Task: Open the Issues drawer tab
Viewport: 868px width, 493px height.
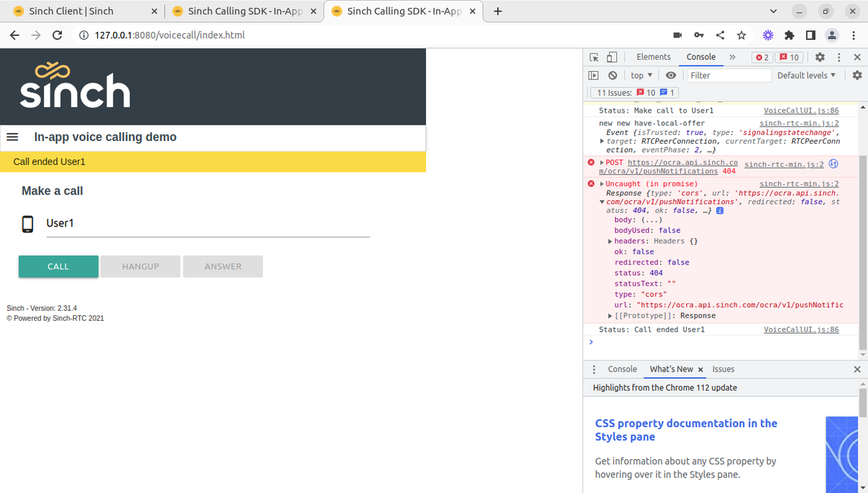Action: 724,370
